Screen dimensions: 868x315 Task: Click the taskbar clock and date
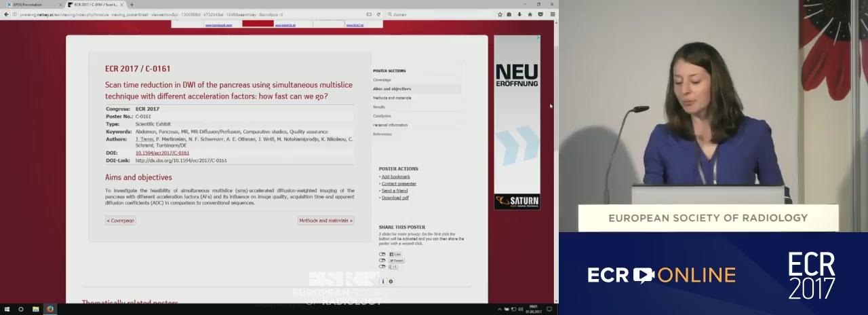534,310
